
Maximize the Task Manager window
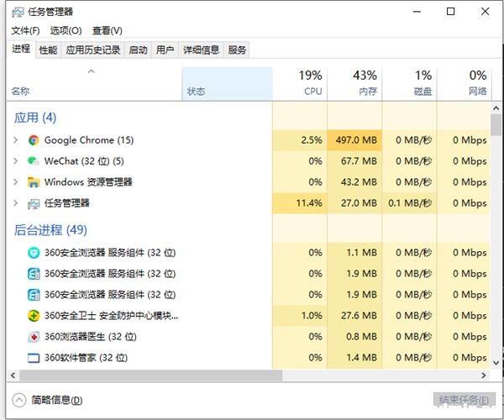click(450, 12)
